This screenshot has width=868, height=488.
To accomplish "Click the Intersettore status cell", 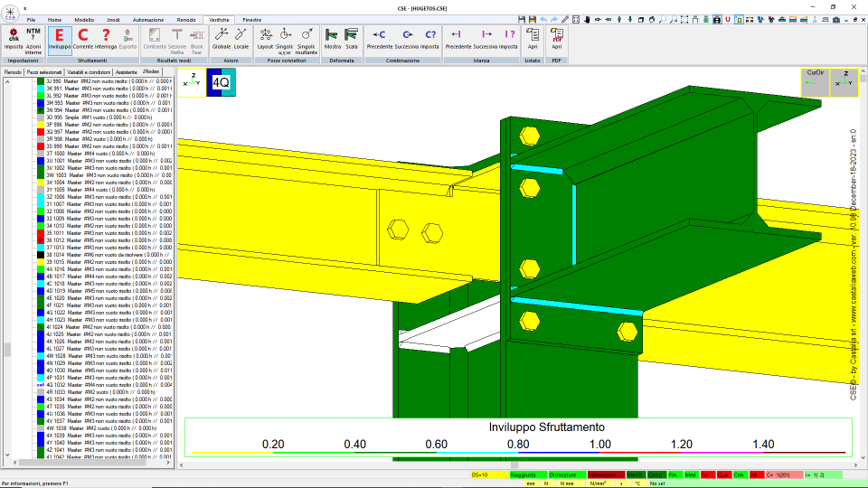I will click(x=606, y=474).
